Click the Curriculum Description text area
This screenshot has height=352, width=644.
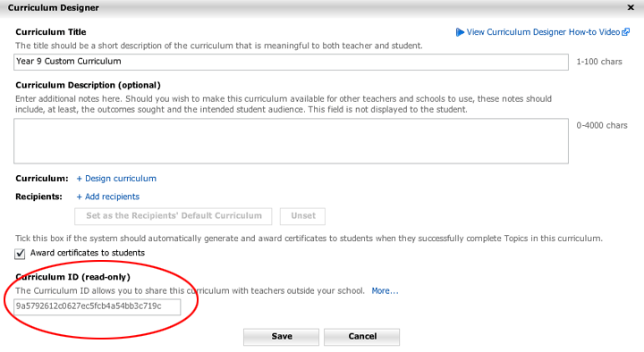click(292, 141)
